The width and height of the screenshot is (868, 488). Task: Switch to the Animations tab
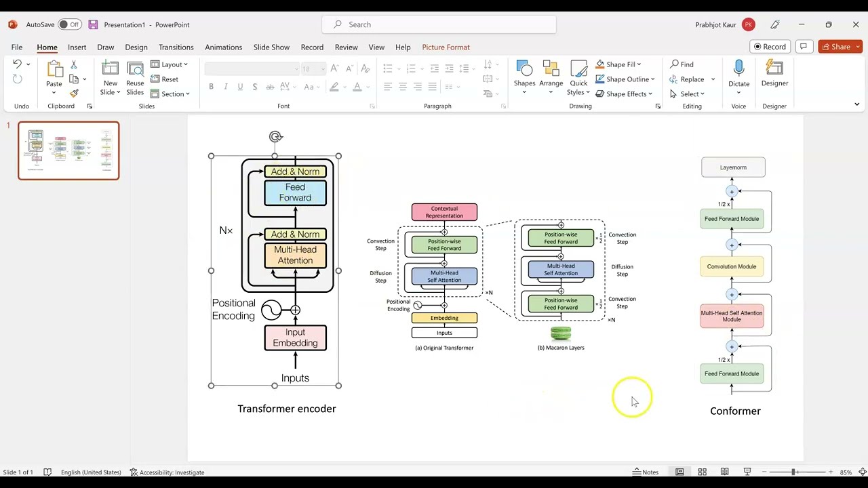tap(223, 47)
